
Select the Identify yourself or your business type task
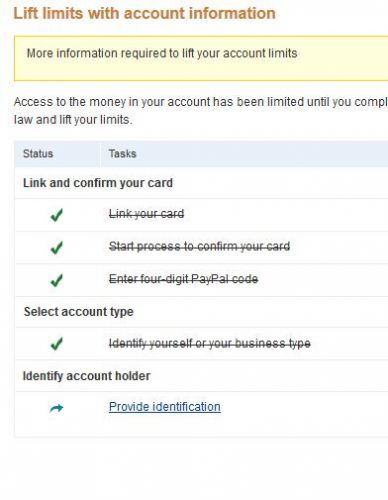210,343
